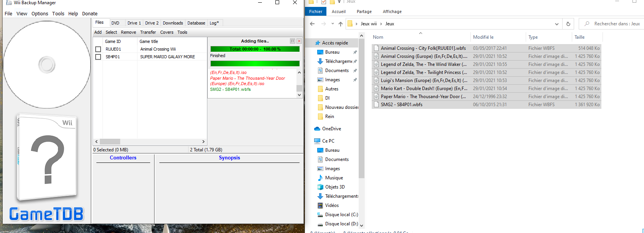
Task: Tick the RUUE01 game checkbox
Action: tap(98, 49)
